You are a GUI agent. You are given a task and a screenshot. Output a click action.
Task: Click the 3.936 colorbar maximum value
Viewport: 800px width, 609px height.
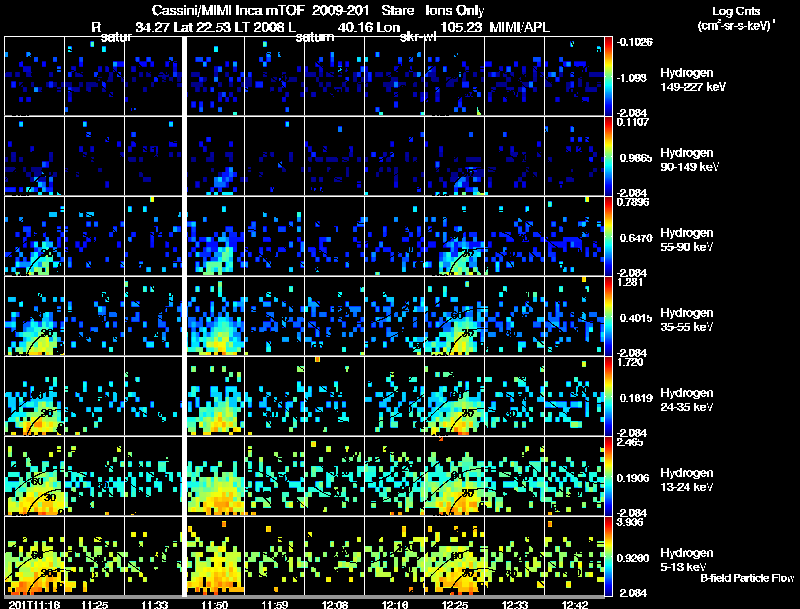tap(630, 522)
